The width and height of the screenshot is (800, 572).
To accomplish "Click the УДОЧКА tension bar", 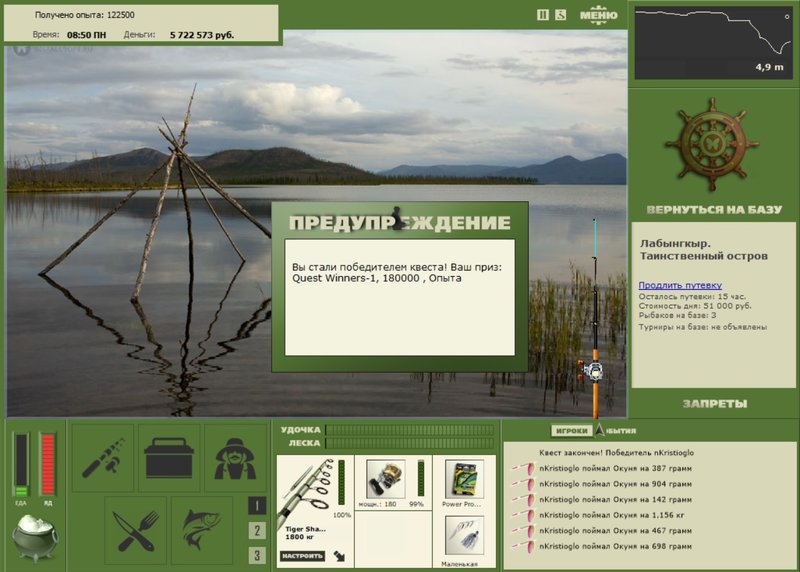I will pos(410,430).
